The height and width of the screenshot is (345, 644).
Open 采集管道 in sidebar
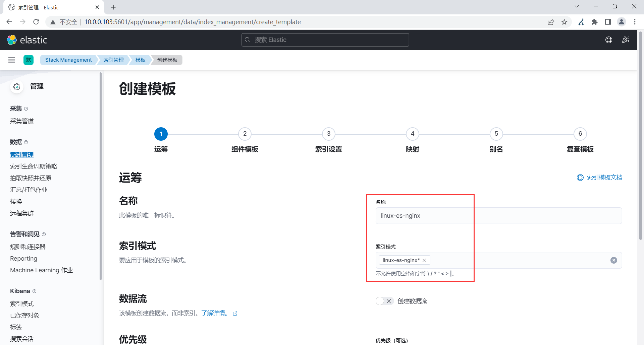[x=22, y=121]
